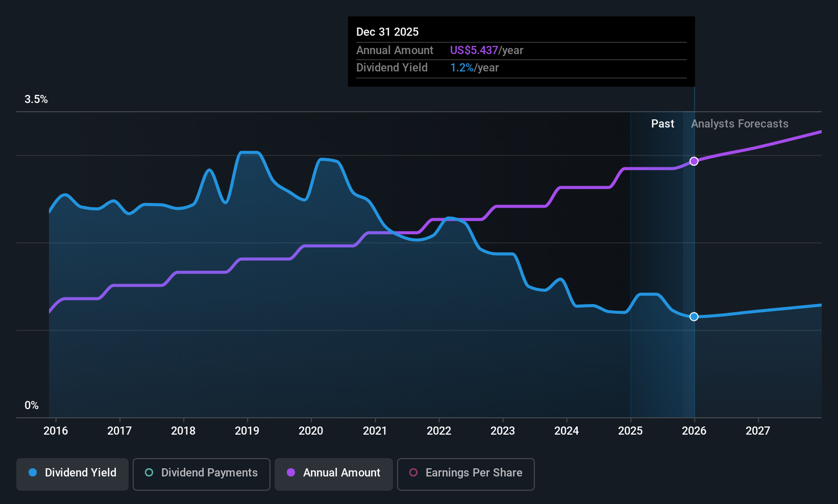Click the teal Dividend Payments circle icon

(149, 472)
